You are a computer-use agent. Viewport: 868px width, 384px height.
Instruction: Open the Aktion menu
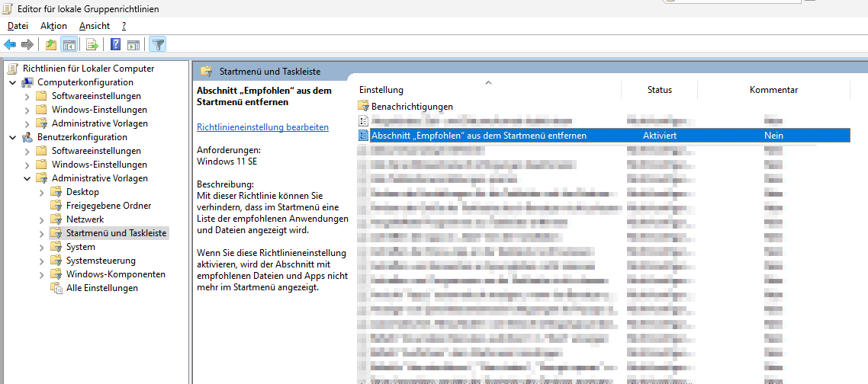coord(53,26)
